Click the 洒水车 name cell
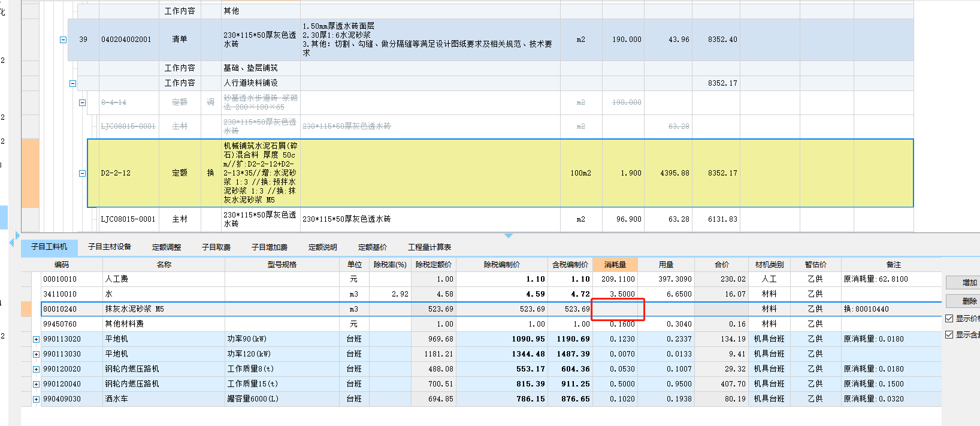The image size is (980, 426). [164, 399]
